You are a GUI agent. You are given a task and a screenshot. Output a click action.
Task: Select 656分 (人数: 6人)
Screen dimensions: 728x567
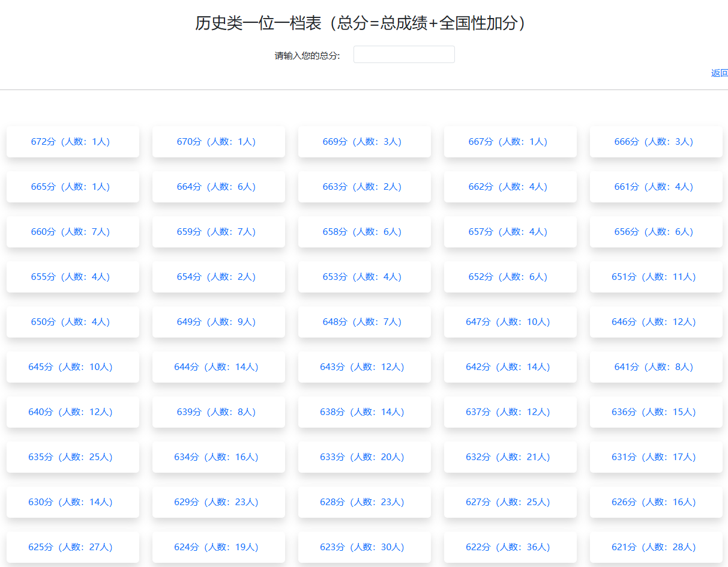(656, 232)
